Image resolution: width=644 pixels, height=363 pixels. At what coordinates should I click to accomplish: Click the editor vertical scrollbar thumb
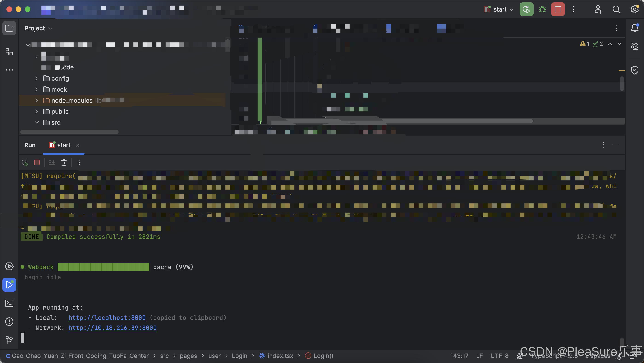[x=622, y=84]
